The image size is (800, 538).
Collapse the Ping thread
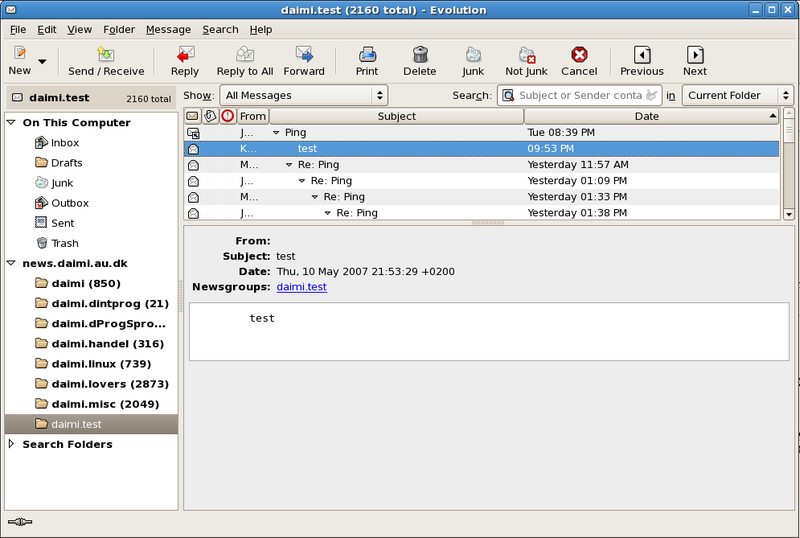(x=276, y=133)
